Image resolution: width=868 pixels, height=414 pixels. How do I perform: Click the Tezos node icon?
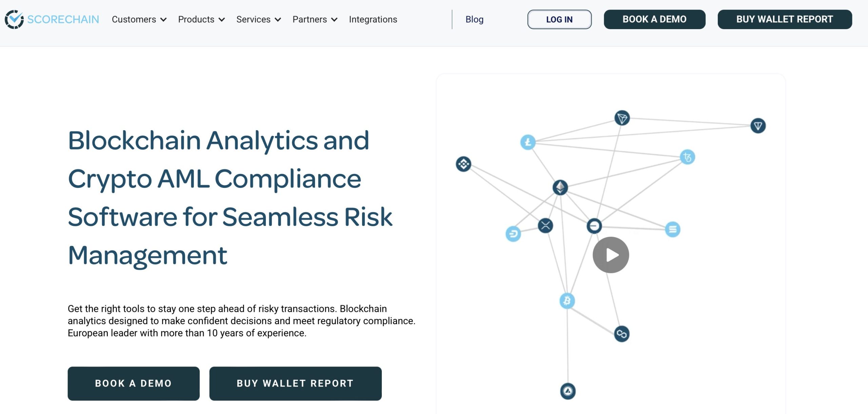point(687,157)
